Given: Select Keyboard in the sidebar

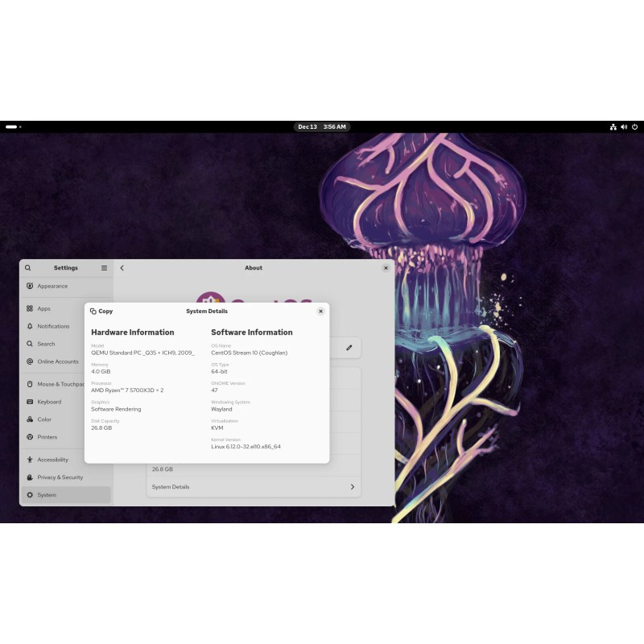Looking at the screenshot, I should (48, 402).
